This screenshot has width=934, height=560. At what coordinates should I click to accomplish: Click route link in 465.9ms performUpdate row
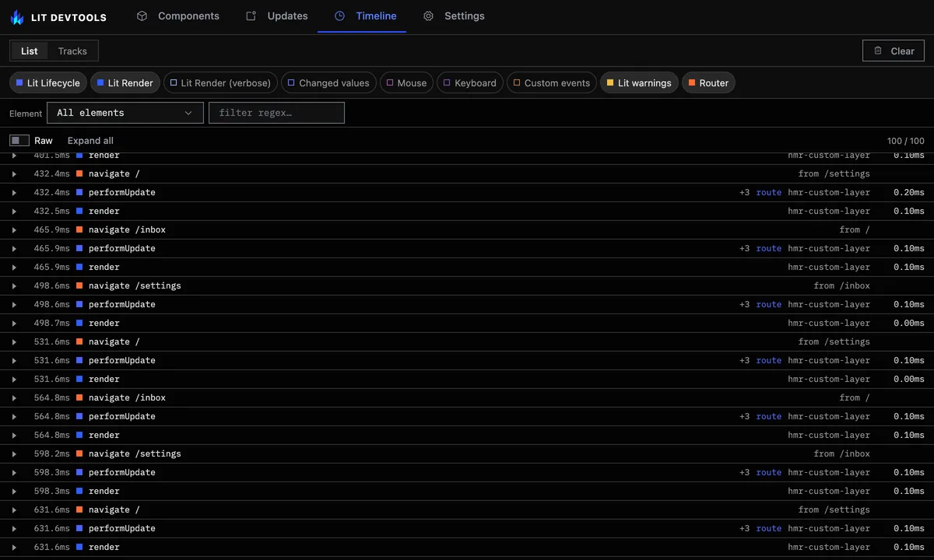768,249
